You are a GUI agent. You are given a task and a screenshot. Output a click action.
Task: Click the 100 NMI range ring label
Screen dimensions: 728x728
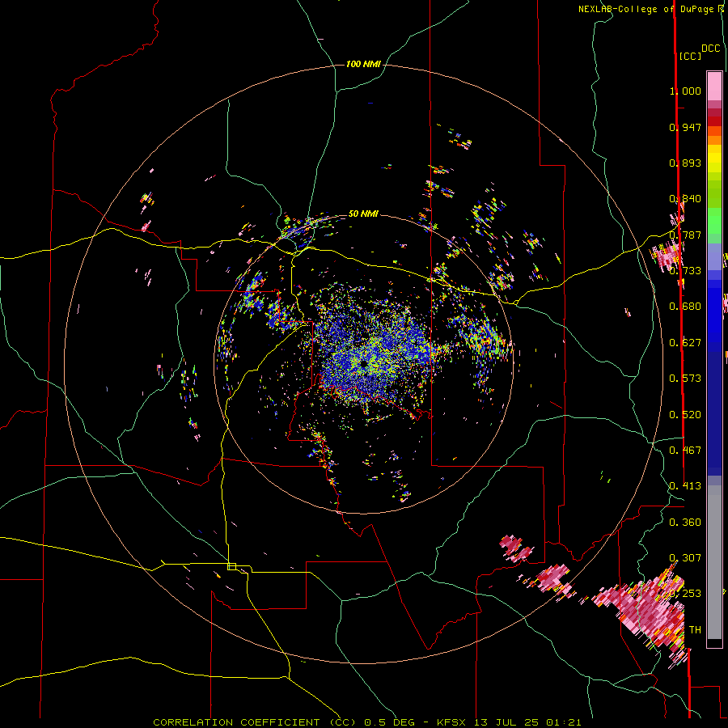pyautogui.click(x=363, y=64)
